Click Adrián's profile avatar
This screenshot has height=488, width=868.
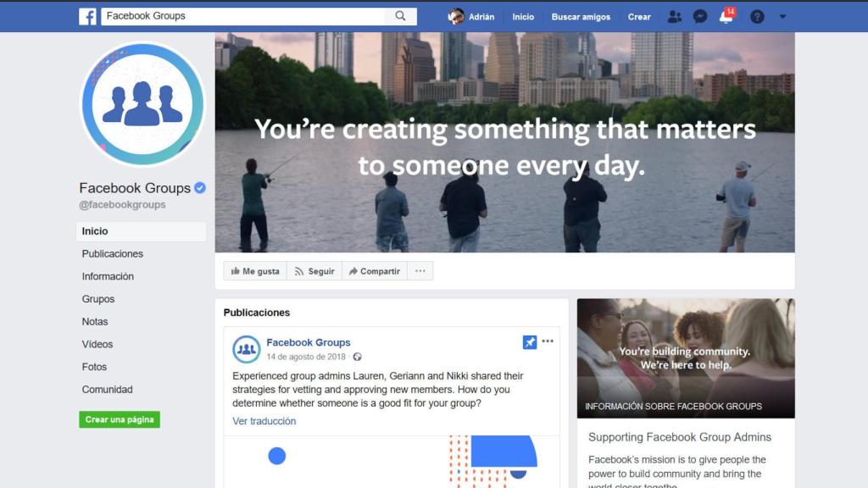pos(456,17)
